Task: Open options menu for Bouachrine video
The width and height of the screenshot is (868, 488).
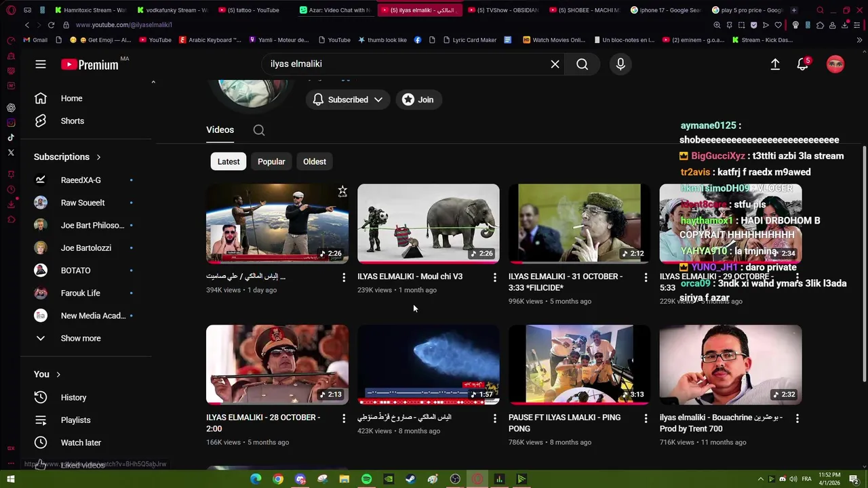Action: point(797,418)
